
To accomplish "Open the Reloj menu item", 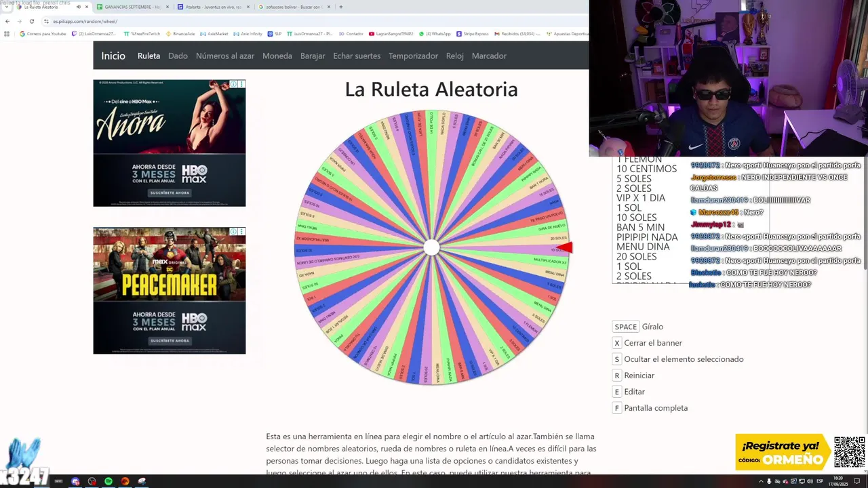I will [455, 56].
